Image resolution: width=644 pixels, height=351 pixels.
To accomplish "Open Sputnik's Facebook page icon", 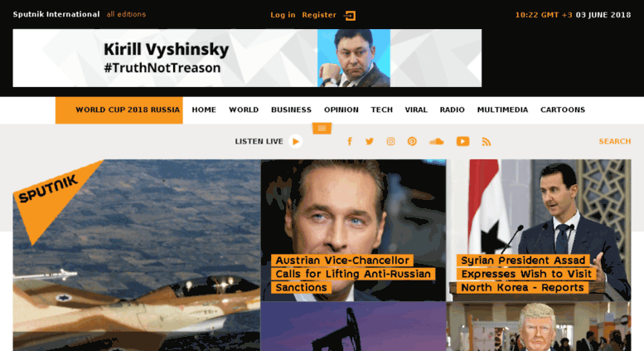I will (x=350, y=141).
